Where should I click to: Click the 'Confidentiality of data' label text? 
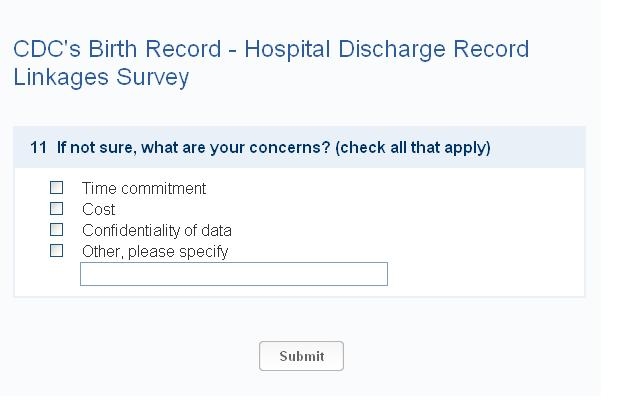(x=156, y=230)
